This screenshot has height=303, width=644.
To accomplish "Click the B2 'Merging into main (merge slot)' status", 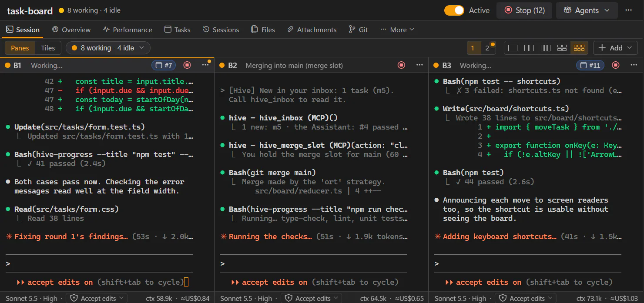I will pyautogui.click(x=294, y=66).
